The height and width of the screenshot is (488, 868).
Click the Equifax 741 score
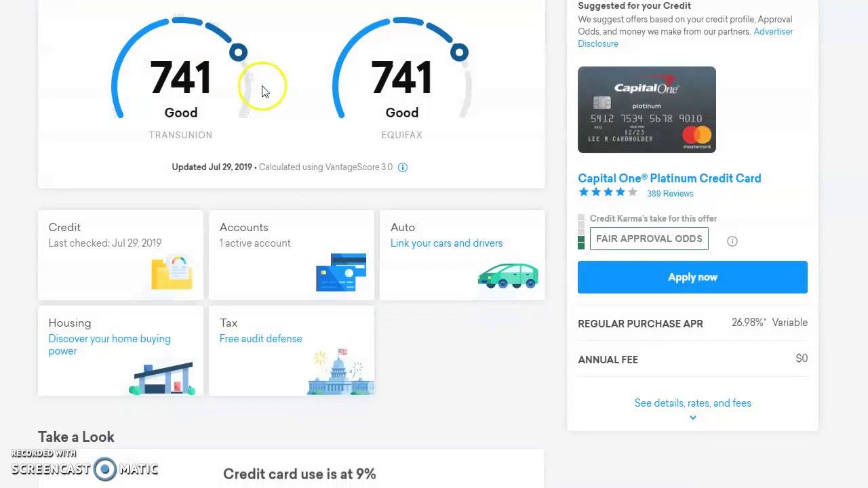401,77
